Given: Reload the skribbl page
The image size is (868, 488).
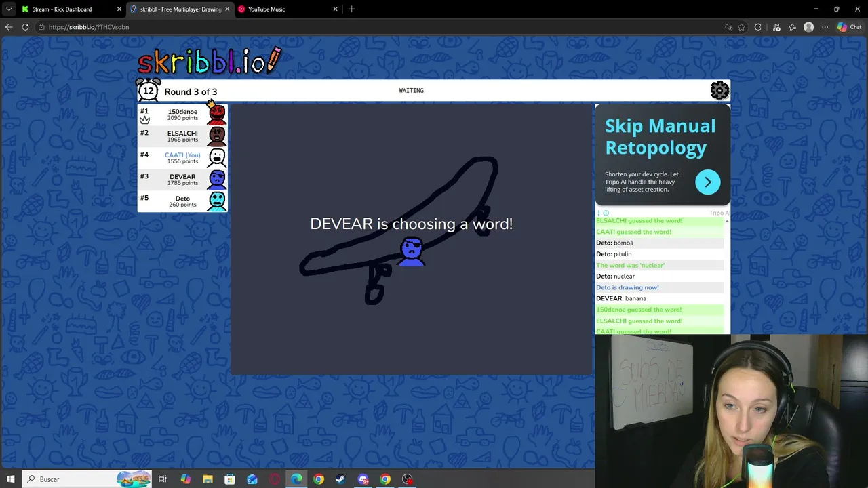Looking at the screenshot, I should [25, 27].
